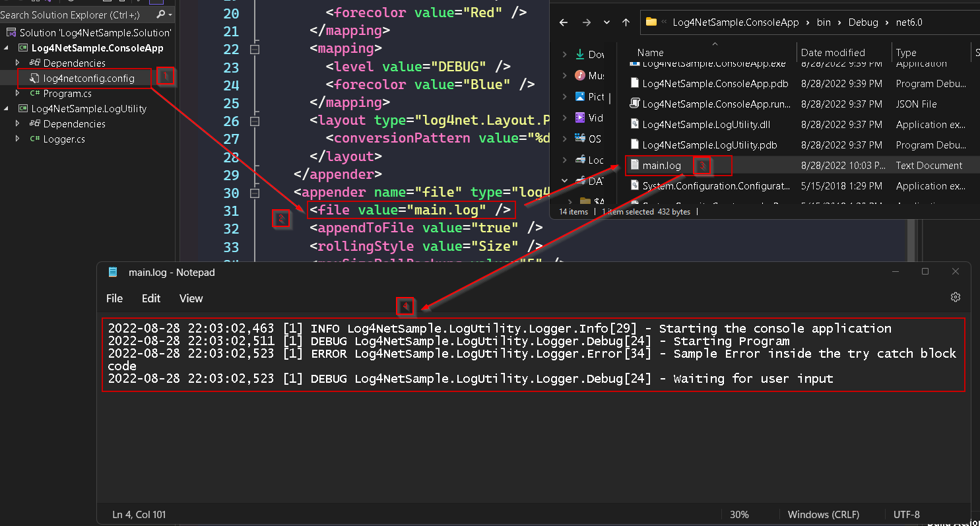Select main.log in the file list

[x=661, y=165]
